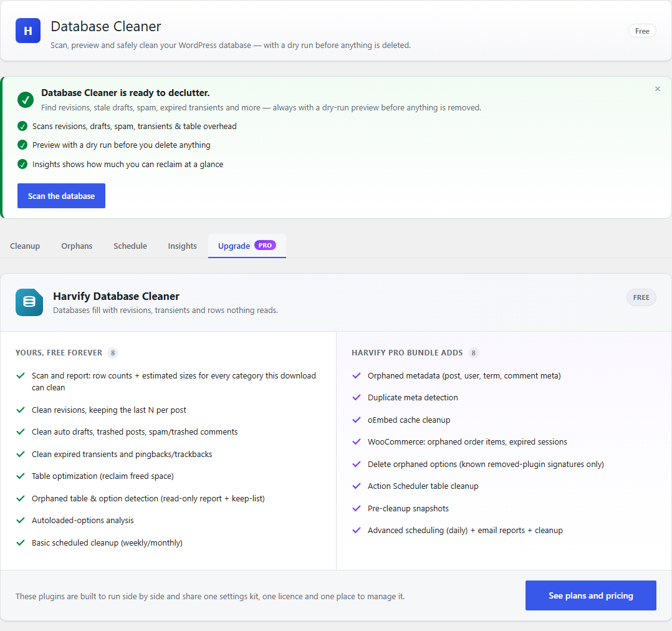This screenshot has width=672, height=631.
Task: Click purple check beside Duplicate meta detection
Action: tap(357, 397)
